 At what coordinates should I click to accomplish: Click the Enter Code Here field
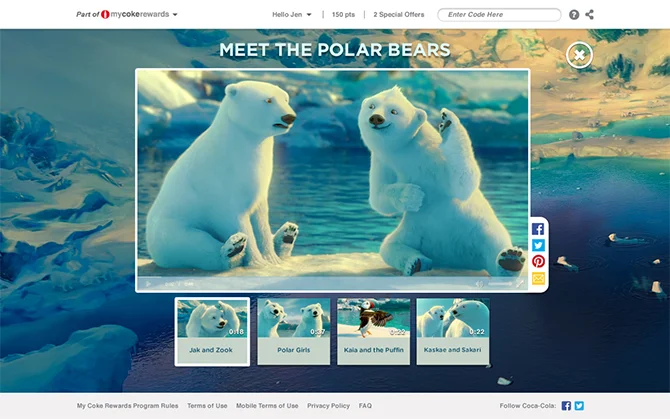(x=499, y=15)
